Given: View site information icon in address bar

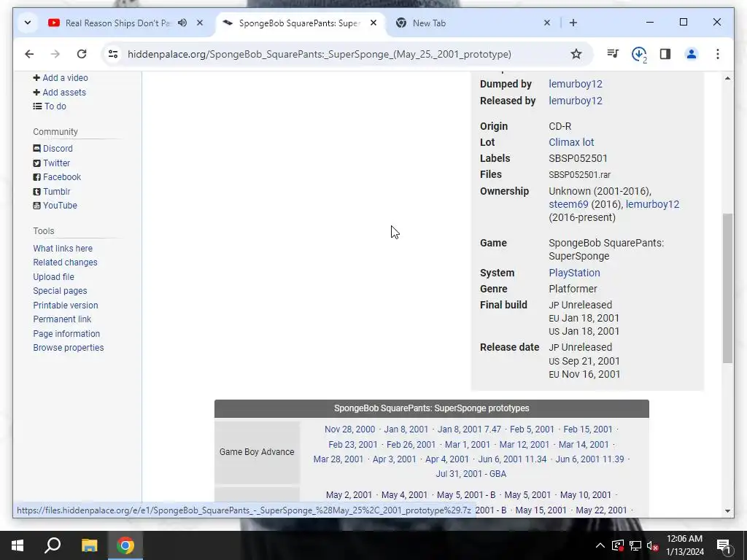Looking at the screenshot, I should (113, 54).
